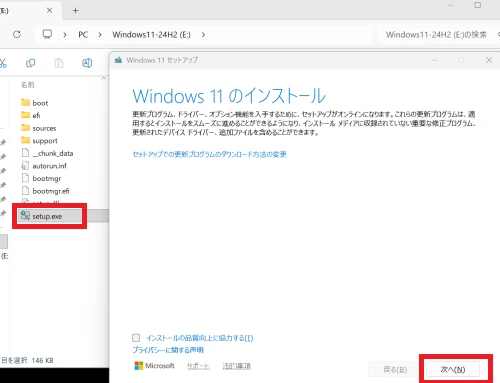The image size is (500, 383).
Task: Close the Windows 11 セットアップ window
Action: (489, 60)
